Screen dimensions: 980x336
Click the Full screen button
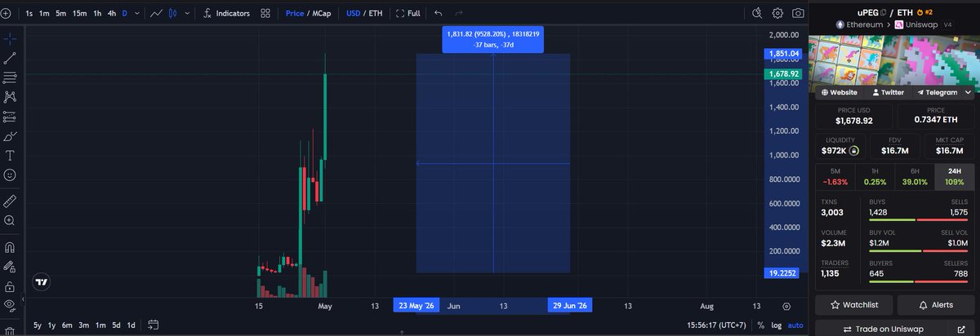[x=408, y=14]
